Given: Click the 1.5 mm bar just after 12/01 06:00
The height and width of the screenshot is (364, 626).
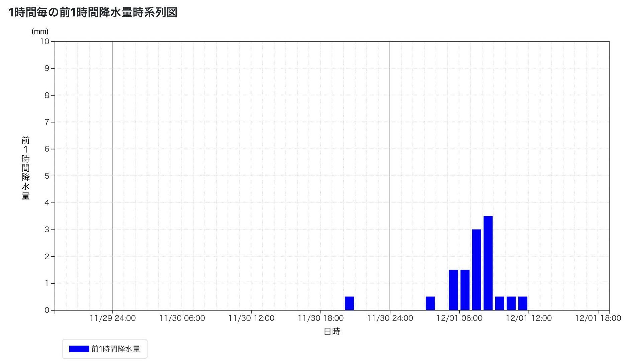Looking at the screenshot, I should [x=465, y=290].
